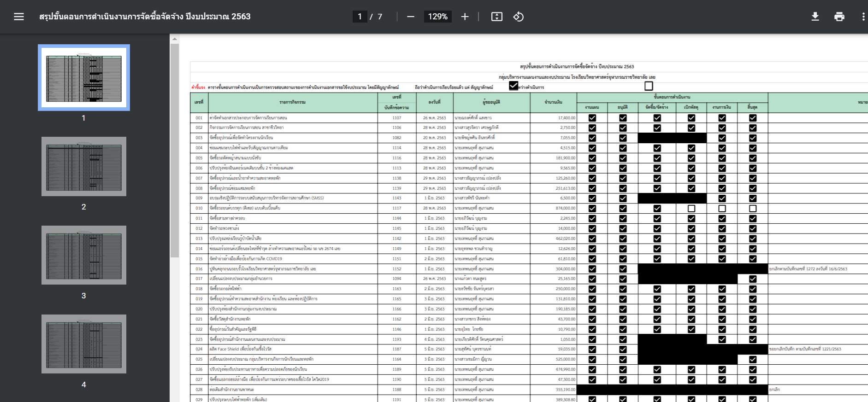
Task: Click the remark mentioning 1272 in row 016
Action: (x=808, y=269)
